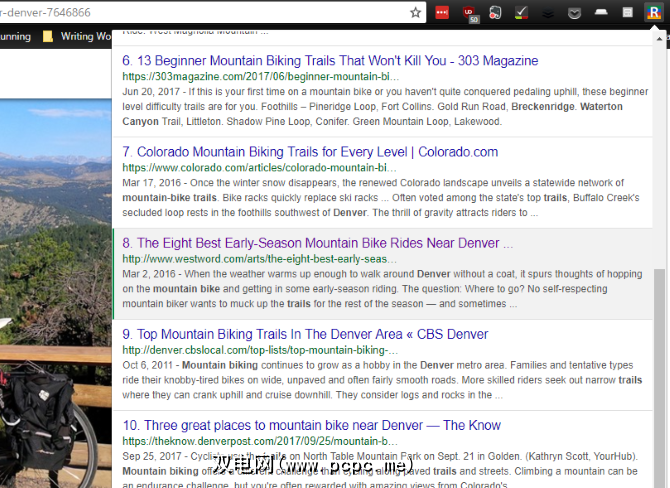
Task: Open the Buffer stacked-layers extension icon
Action: pyautogui.click(x=548, y=13)
